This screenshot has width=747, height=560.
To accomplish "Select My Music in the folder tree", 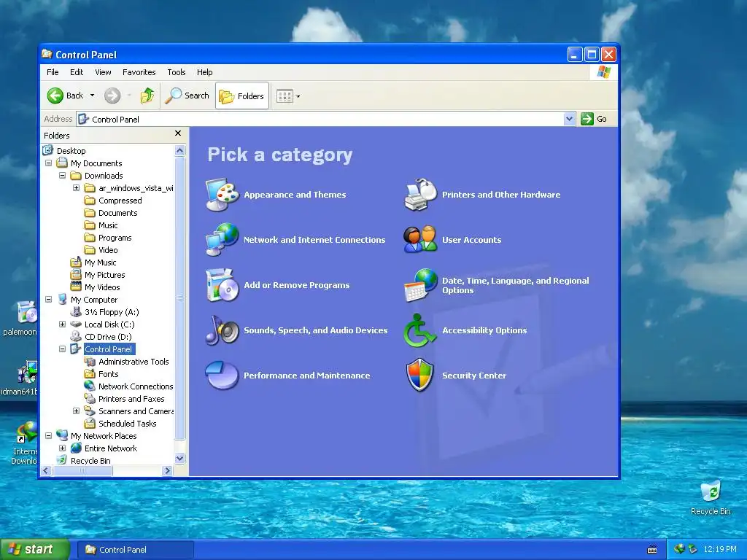I will [101, 262].
